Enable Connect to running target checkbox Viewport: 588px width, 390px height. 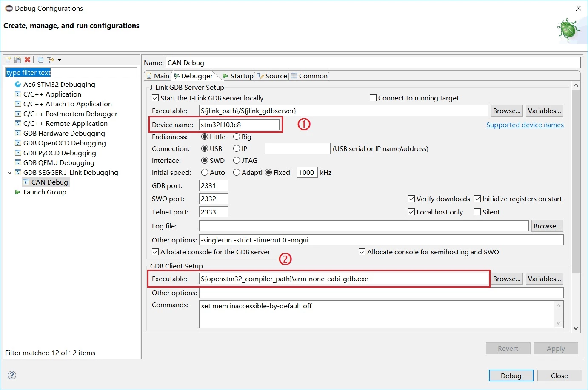coord(373,98)
